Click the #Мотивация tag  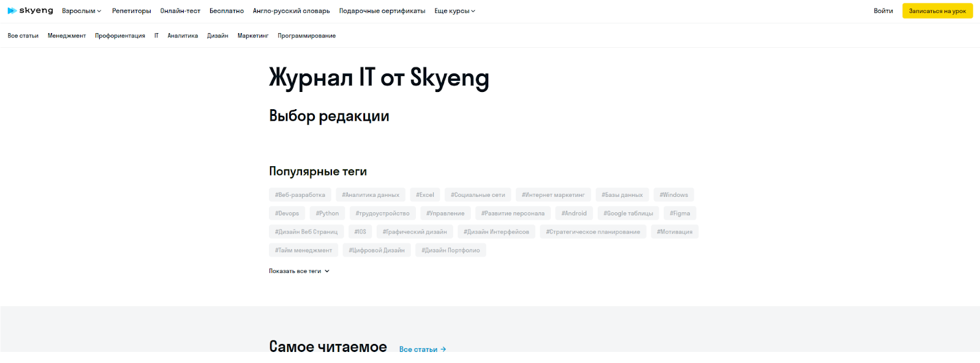(674, 232)
